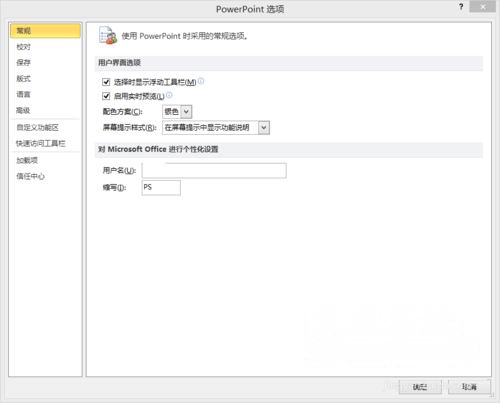Toggle 启用实时预览 checkbox
Image resolution: width=500 pixels, height=403 pixels.
(x=106, y=96)
